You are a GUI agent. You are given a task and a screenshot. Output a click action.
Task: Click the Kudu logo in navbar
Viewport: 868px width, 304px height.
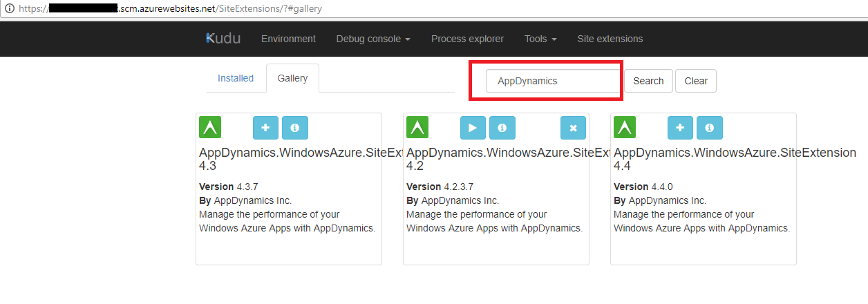(223, 39)
